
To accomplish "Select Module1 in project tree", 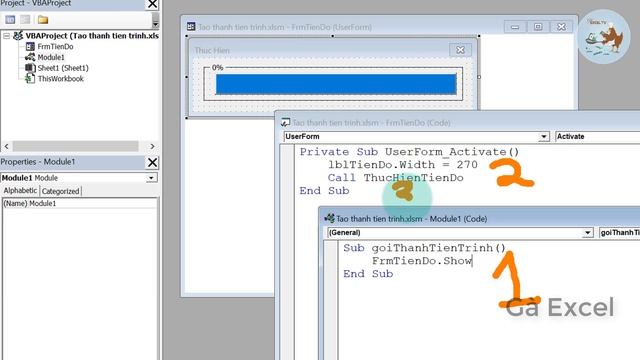I will tap(51, 57).
